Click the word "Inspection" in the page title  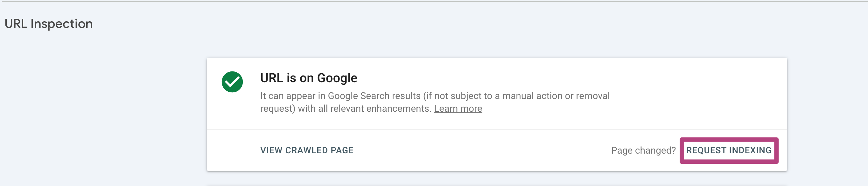tap(61, 24)
